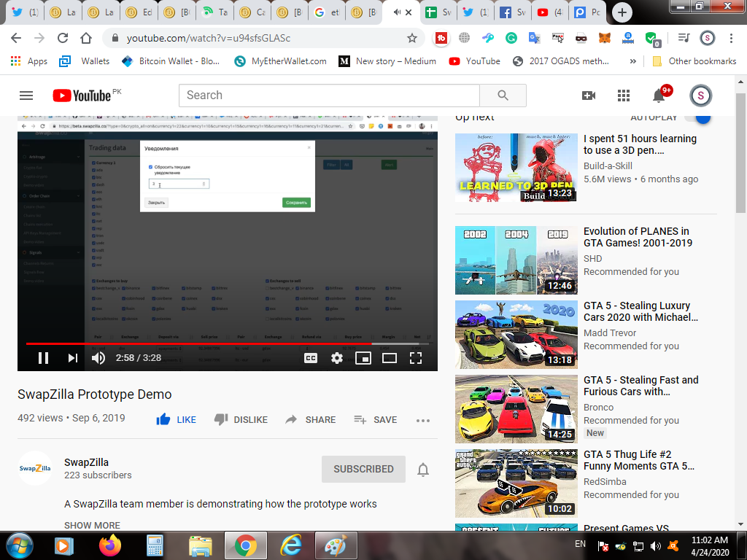The image size is (747, 560).
Task: Enable theater mode view
Action: pos(390,357)
